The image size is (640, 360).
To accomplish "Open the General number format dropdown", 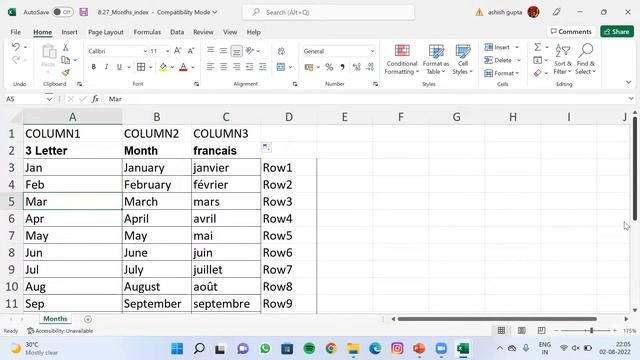I will pyautogui.click(x=372, y=51).
